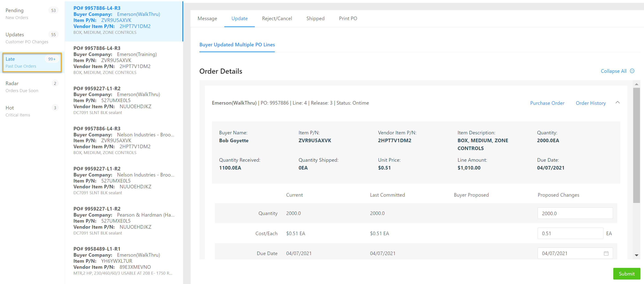
Task: Click the Buyer Proposed column header
Action: pos(471,195)
